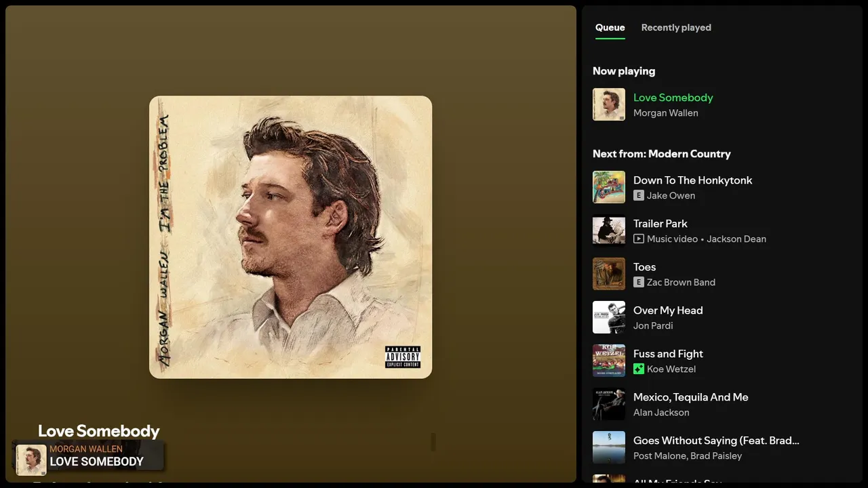Open Jackson Dean artist link
868x488 pixels.
(736, 239)
